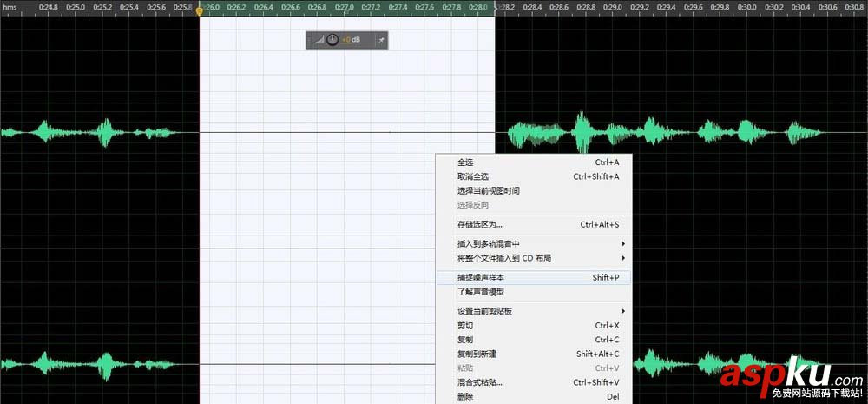Choose 取消全选 in the context menu
The image size is (868, 404).
click(534, 176)
